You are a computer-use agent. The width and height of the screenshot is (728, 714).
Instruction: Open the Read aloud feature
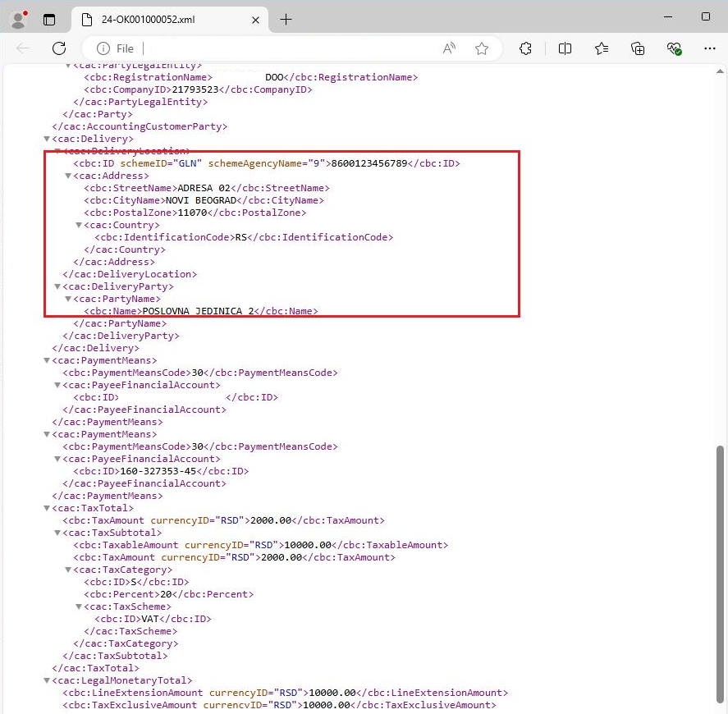pyautogui.click(x=449, y=48)
